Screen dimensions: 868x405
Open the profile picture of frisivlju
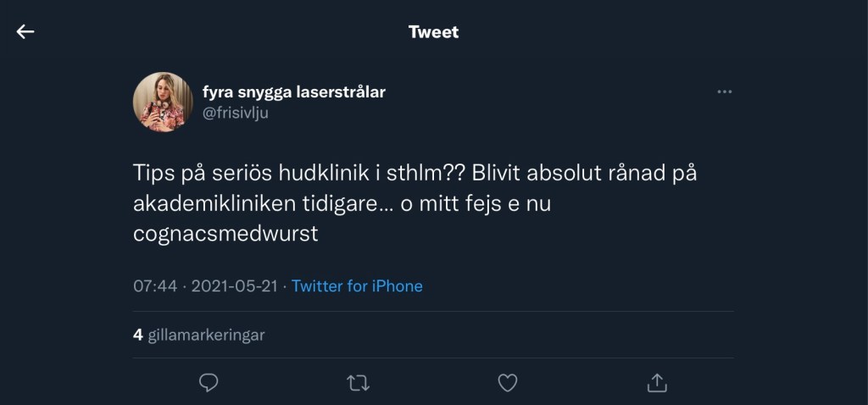(163, 102)
